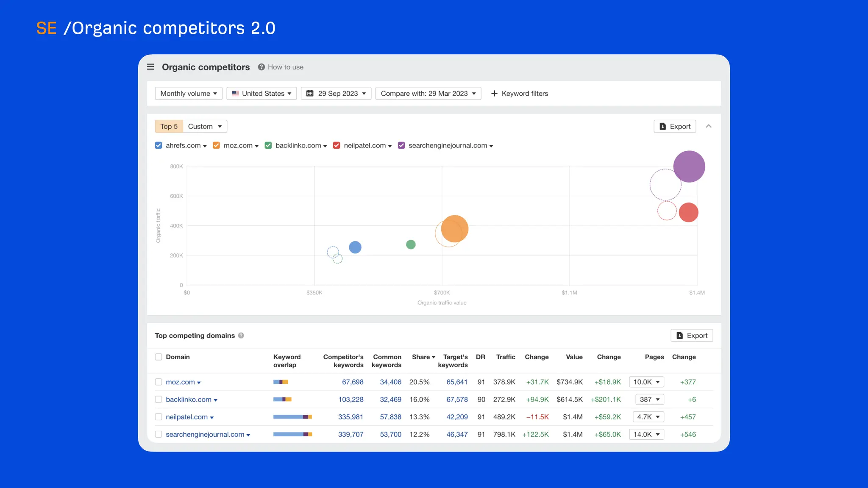Click competitor's keywords 339,707 value
868x488 pixels.
pos(351,434)
